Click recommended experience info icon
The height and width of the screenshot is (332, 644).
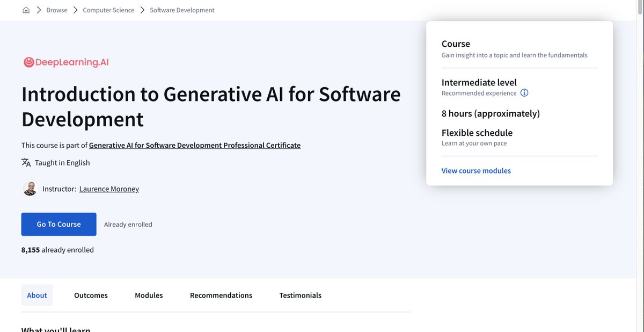524,93
